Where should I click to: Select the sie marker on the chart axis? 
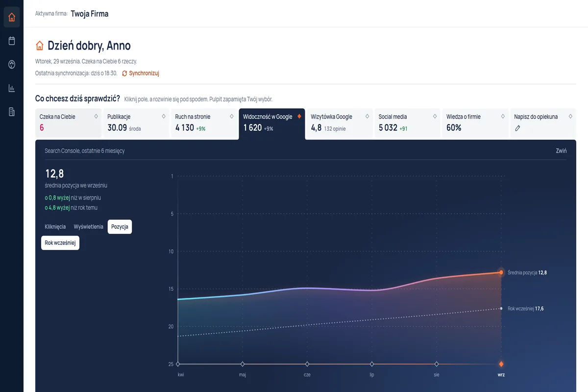437,364
